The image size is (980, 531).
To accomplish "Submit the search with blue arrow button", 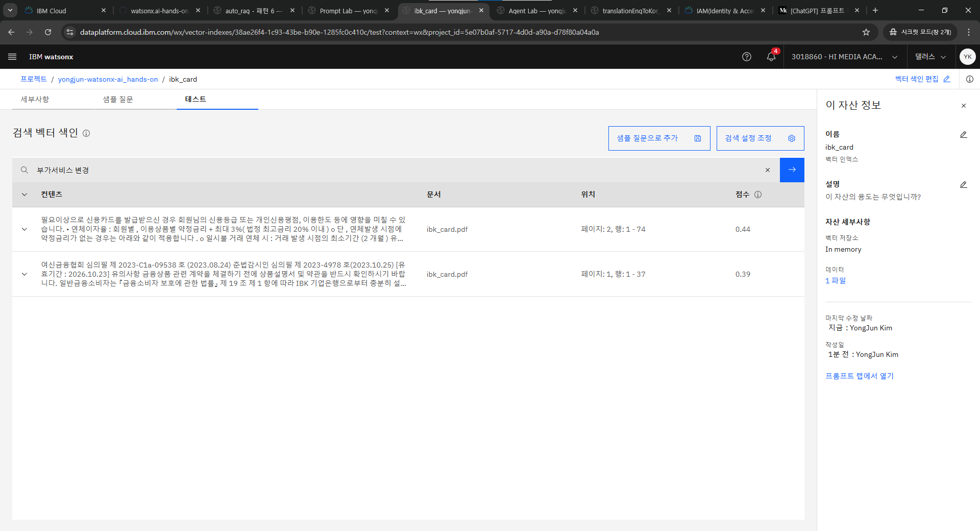I will click(x=792, y=170).
